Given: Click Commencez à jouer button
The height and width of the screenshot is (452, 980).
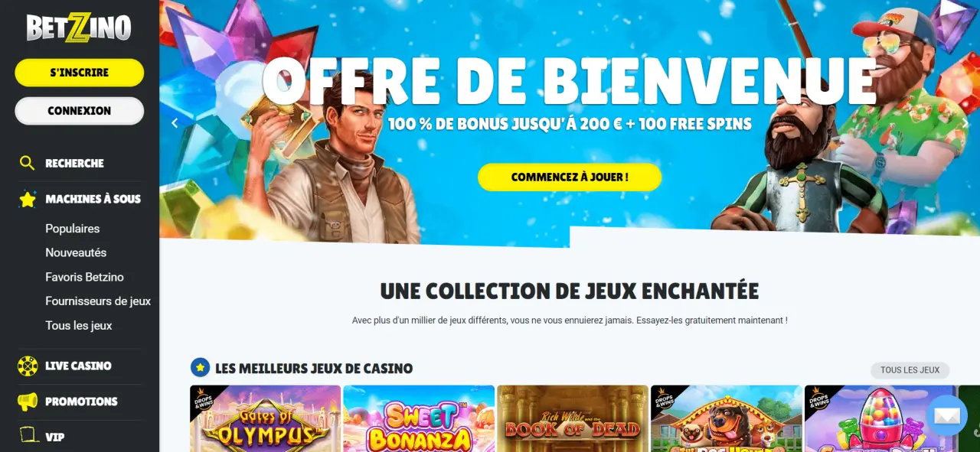Looking at the screenshot, I should click(x=570, y=177).
